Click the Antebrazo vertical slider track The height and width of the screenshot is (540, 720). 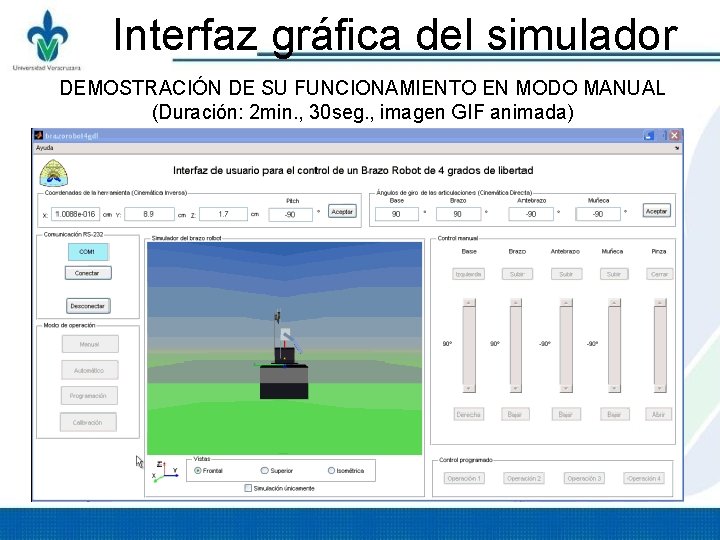click(x=566, y=345)
